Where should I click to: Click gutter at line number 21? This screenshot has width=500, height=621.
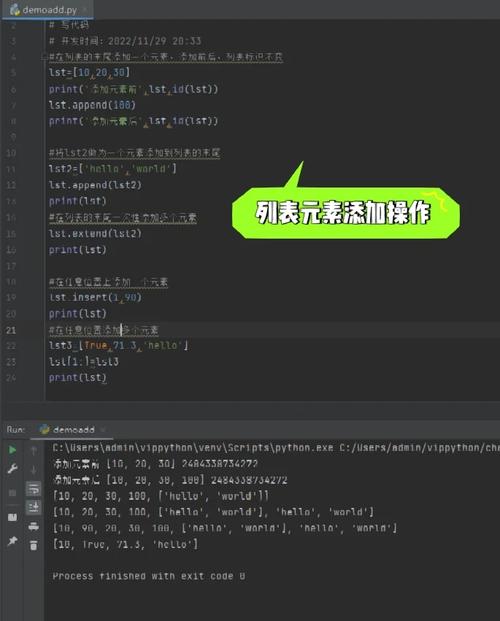click(11, 330)
